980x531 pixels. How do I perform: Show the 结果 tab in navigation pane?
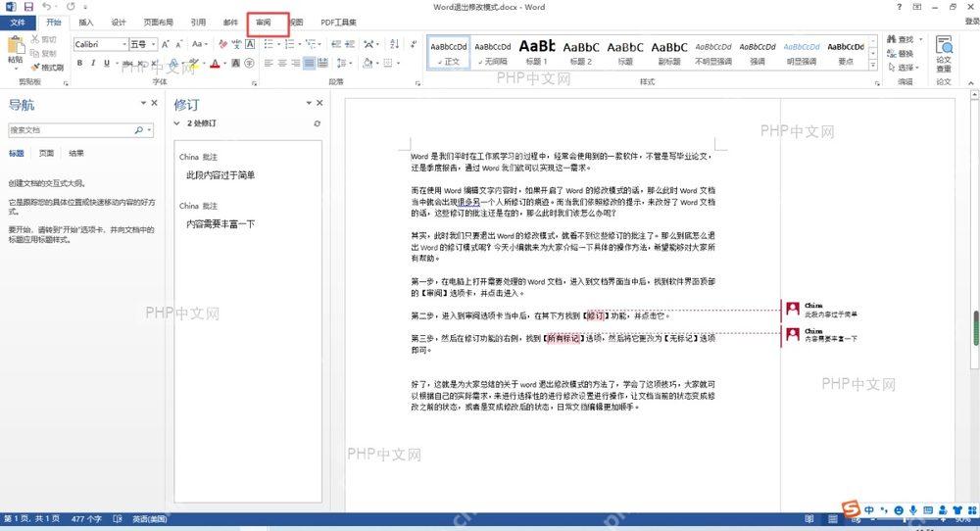tap(76, 153)
